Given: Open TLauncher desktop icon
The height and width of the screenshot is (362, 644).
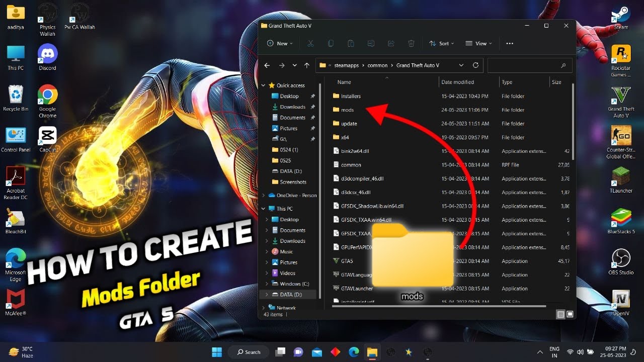Looking at the screenshot, I should coord(621,180).
